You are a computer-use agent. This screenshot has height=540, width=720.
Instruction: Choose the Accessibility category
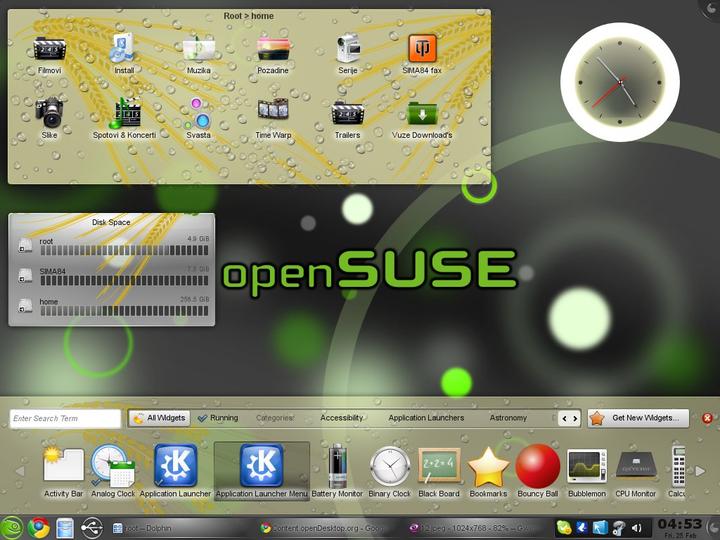342,418
